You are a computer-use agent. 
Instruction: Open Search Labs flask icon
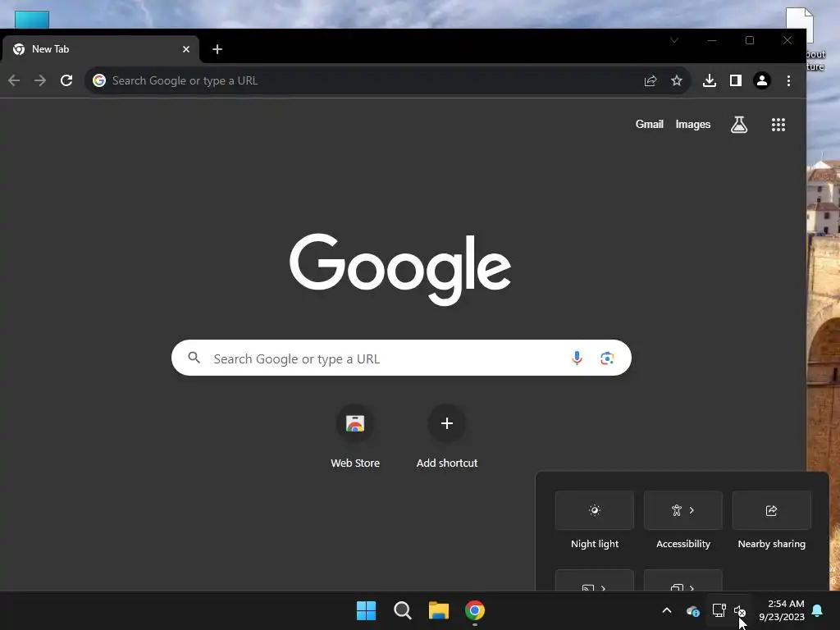click(739, 125)
